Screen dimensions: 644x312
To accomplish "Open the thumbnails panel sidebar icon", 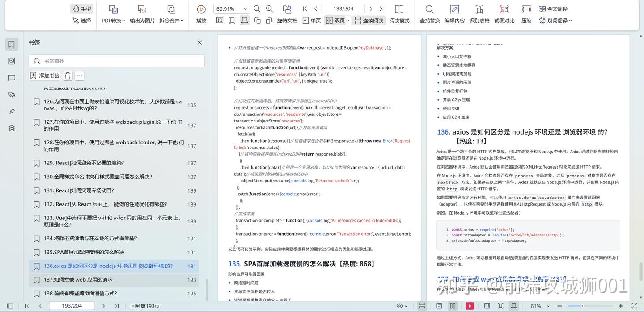I will (x=12, y=61).
